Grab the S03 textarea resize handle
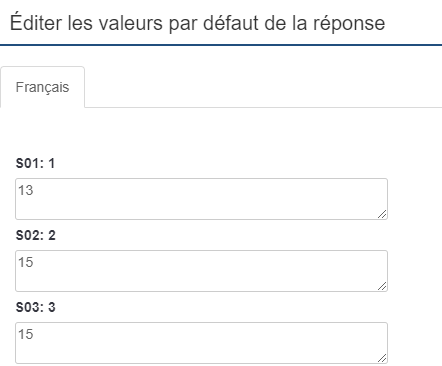Image resolution: width=442 pixels, height=366 pixels. point(382,358)
